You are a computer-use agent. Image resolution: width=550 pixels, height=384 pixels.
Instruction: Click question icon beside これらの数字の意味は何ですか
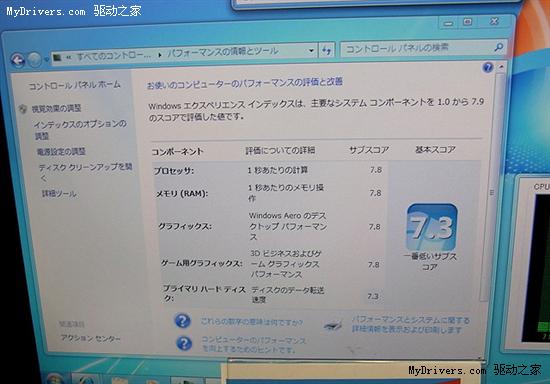coord(182,321)
